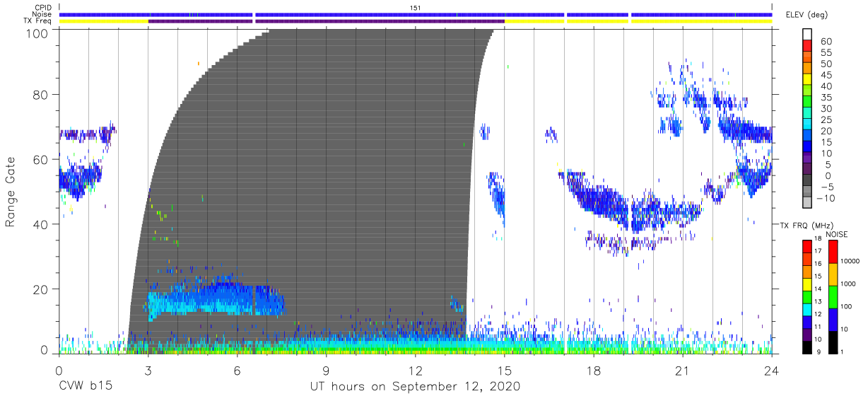
Task: Select the red segment of the ELEV color bar
Action: 807,46
